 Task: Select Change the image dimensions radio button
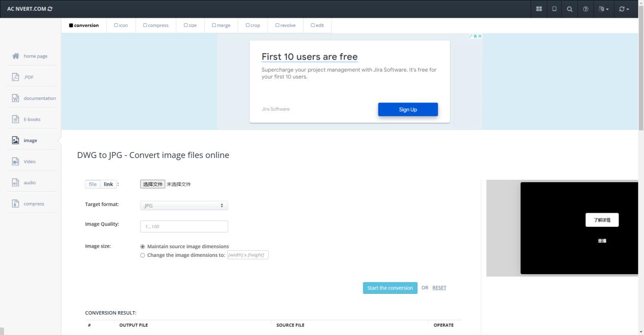[x=143, y=255]
